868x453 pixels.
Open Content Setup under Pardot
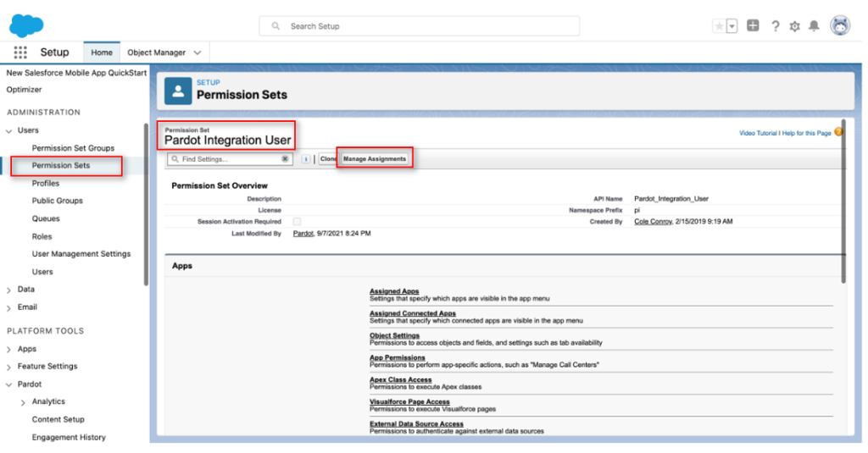coord(58,419)
